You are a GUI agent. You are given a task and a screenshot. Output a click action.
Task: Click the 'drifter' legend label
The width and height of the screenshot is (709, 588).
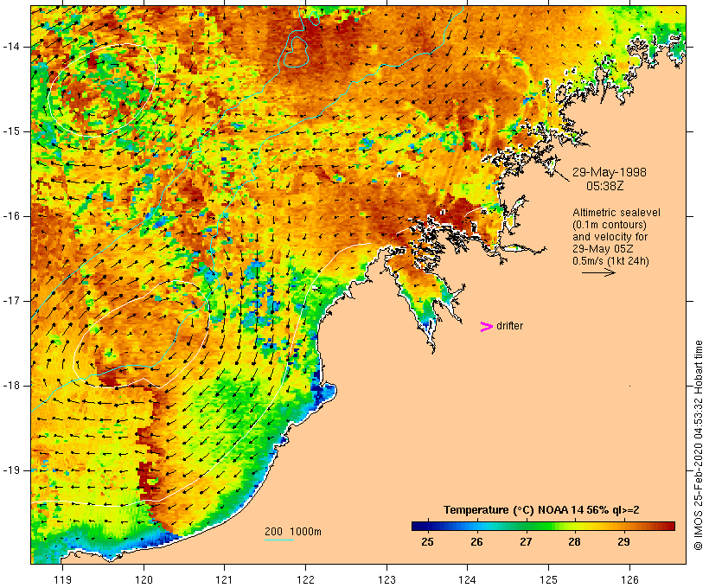point(509,326)
